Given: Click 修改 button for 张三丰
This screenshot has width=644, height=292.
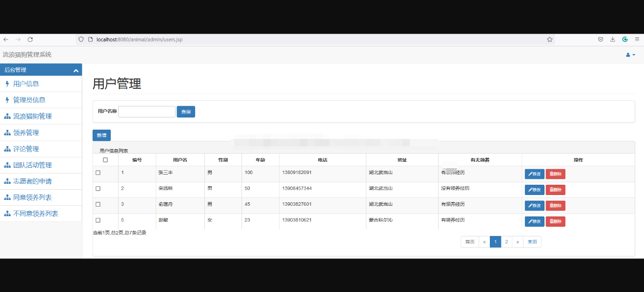Looking at the screenshot, I should (x=534, y=174).
